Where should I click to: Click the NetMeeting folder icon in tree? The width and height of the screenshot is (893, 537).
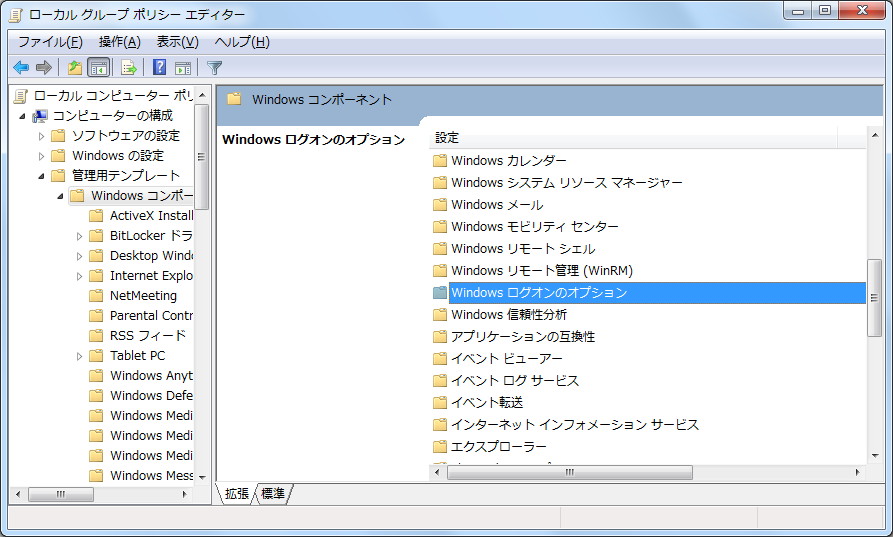click(x=96, y=296)
